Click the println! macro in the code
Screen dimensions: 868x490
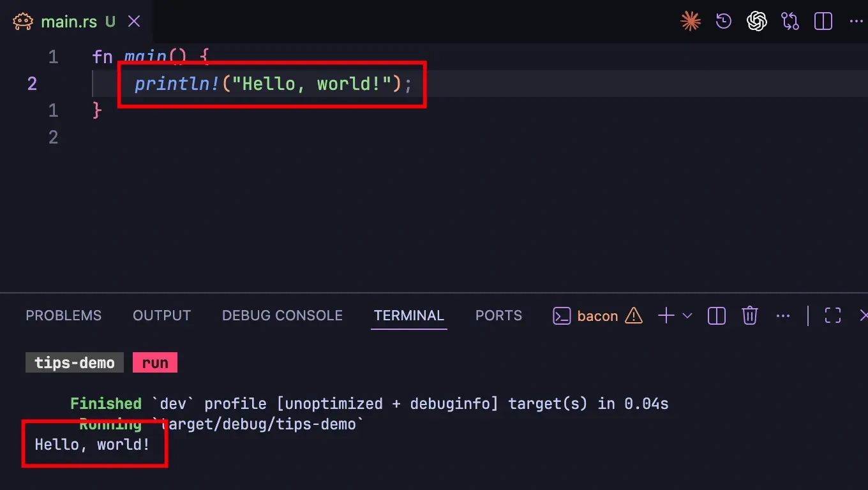(x=177, y=84)
